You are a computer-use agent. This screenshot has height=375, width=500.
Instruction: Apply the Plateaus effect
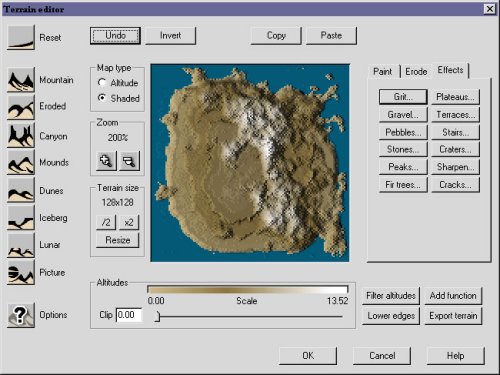tap(455, 97)
